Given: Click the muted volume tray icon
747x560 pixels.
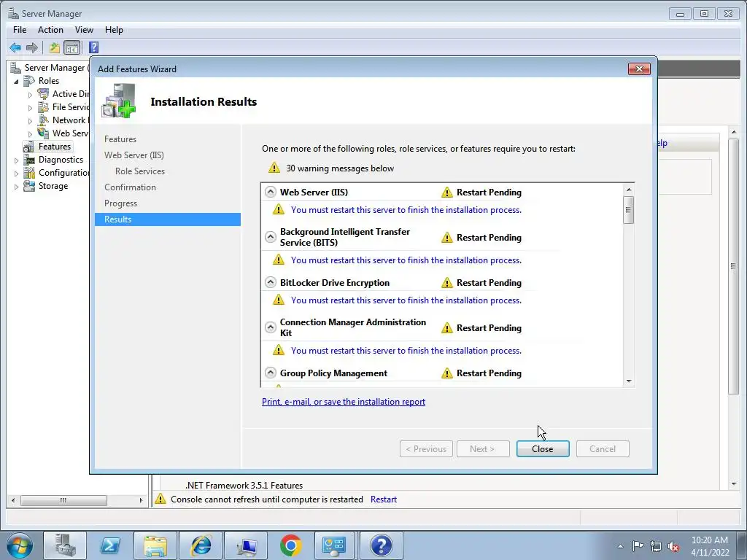Looking at the screenshot, I should point(673,547).
